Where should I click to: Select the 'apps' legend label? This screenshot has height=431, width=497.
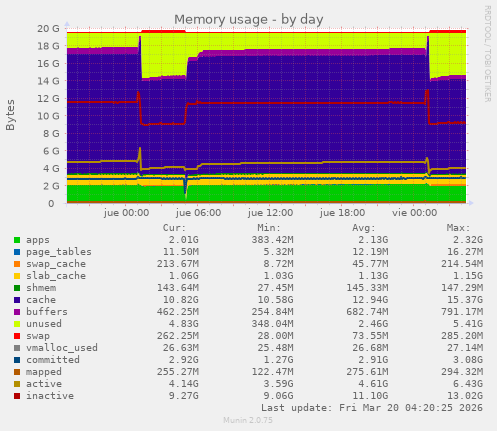click(38, 240)
